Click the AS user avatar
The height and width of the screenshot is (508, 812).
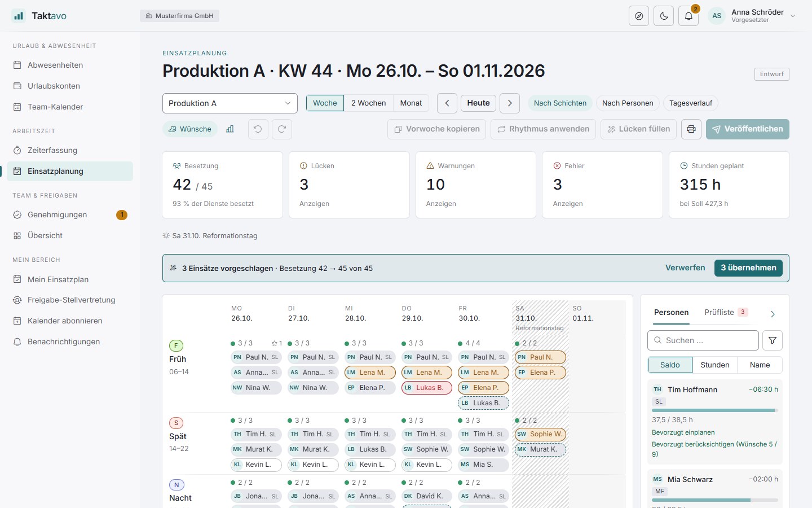coord(717,16)
